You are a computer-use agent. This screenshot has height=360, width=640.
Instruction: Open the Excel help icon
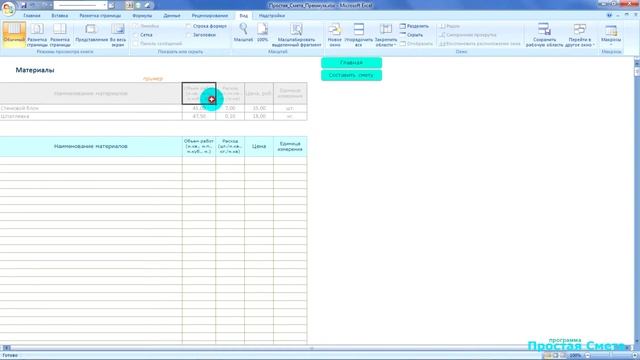coord(609,16)
